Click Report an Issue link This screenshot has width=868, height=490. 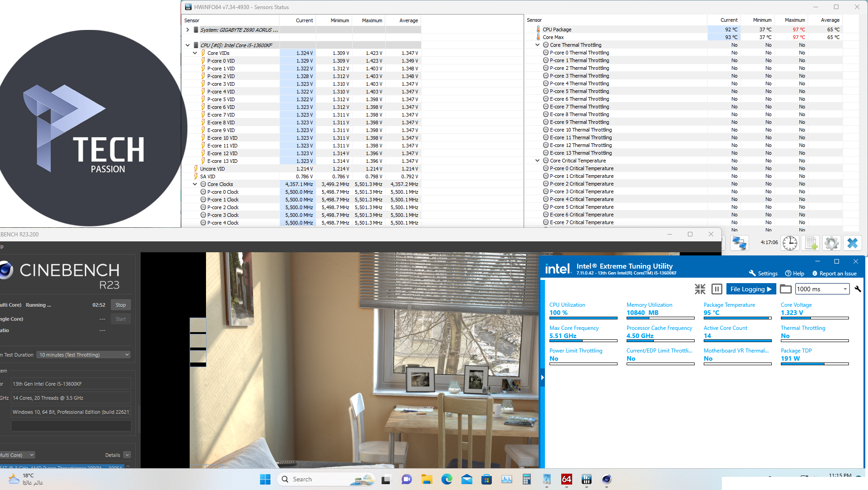(x=834, y=274)
